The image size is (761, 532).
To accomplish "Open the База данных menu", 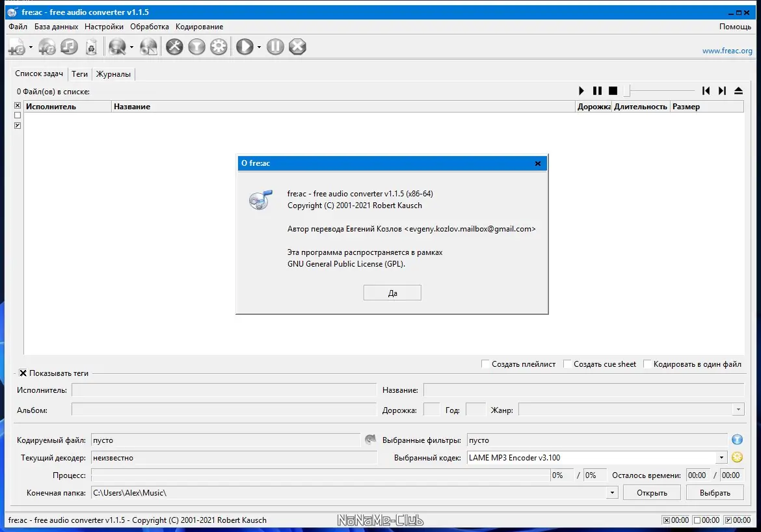I will click(x=57, y=27).
